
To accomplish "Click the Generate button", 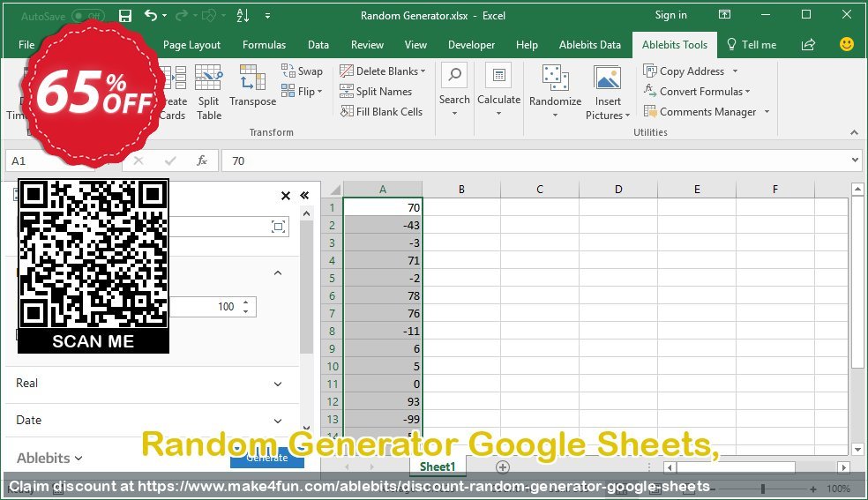I will coord(267,458).
